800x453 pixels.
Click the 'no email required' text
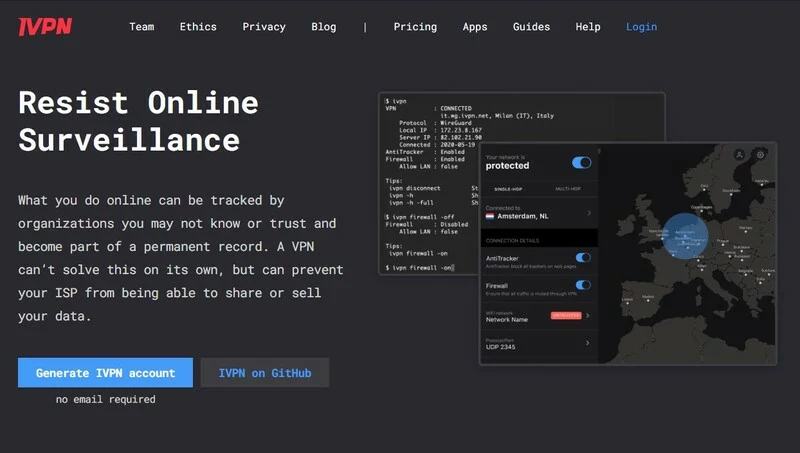point(106,399)
